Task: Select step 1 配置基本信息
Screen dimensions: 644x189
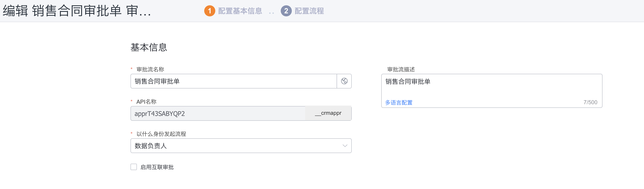Action: [x=233, y=11]
